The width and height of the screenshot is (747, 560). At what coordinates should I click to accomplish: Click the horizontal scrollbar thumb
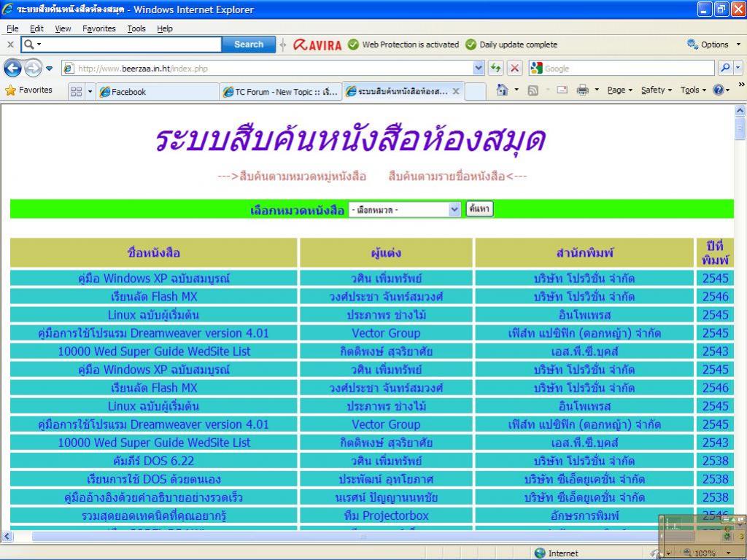pyautogui.click(x=362, y=536)
